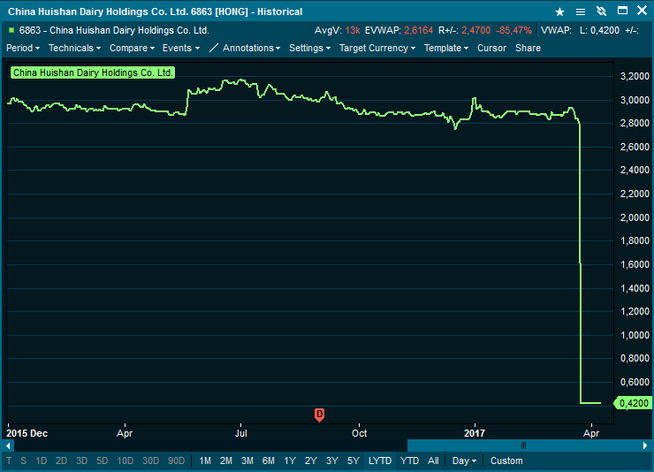
Task: Click the 2017 axis label
Action: pyautogui.click(x=474, y=433)
